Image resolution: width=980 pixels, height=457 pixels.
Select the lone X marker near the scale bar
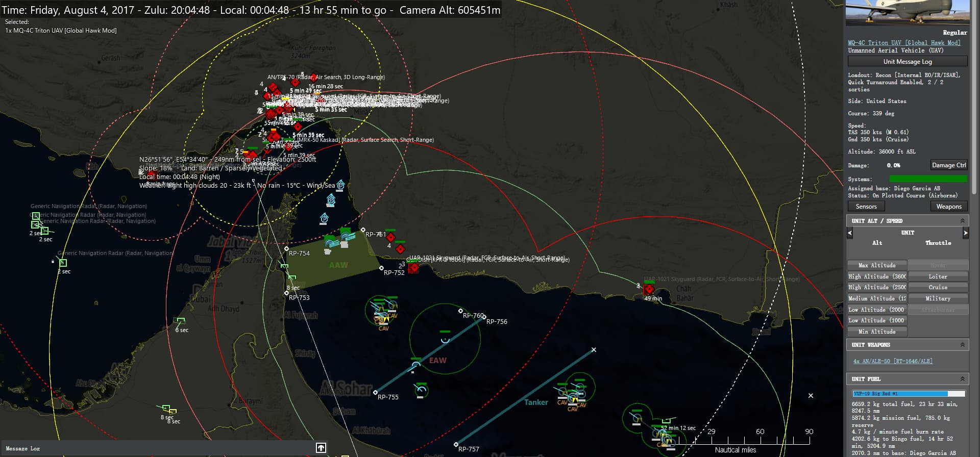coord(811,395)
